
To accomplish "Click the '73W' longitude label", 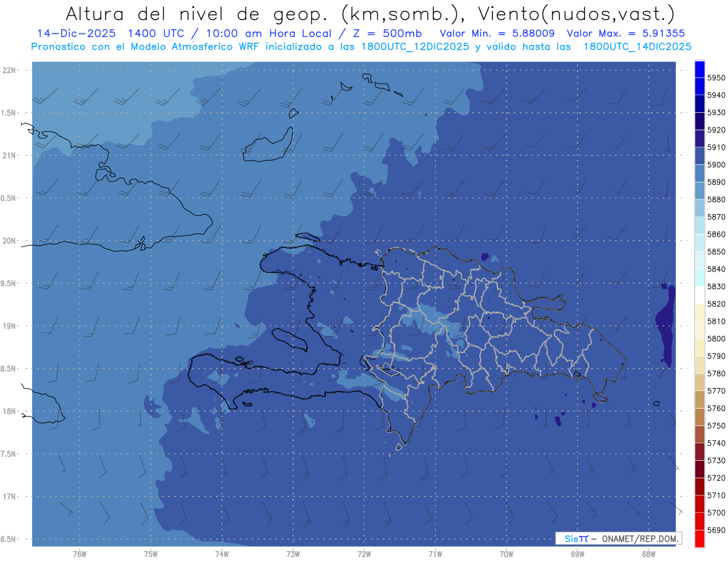I will pos(293,554).
